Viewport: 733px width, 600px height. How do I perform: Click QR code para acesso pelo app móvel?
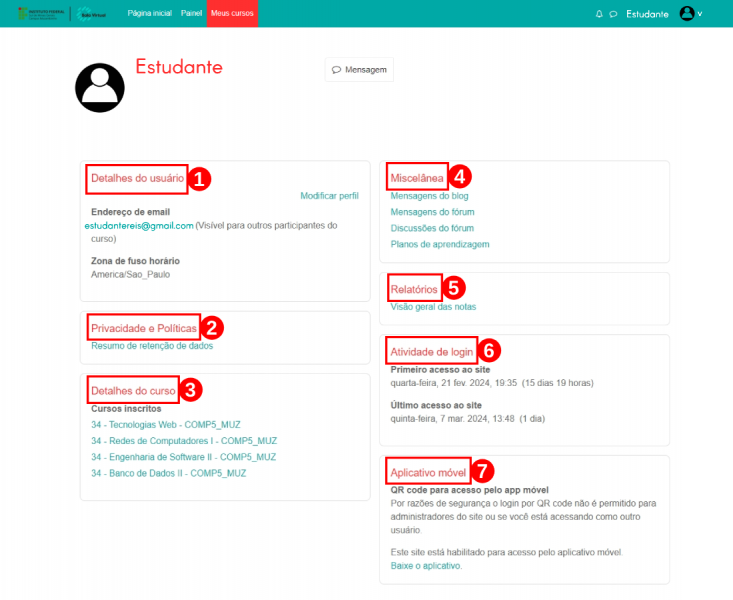(469, 490)
